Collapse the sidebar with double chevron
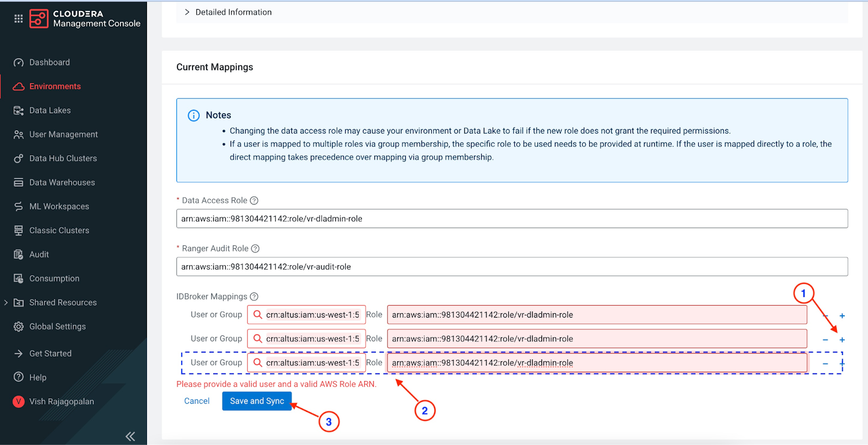The image size is (868, 445). tap(130, 436)
